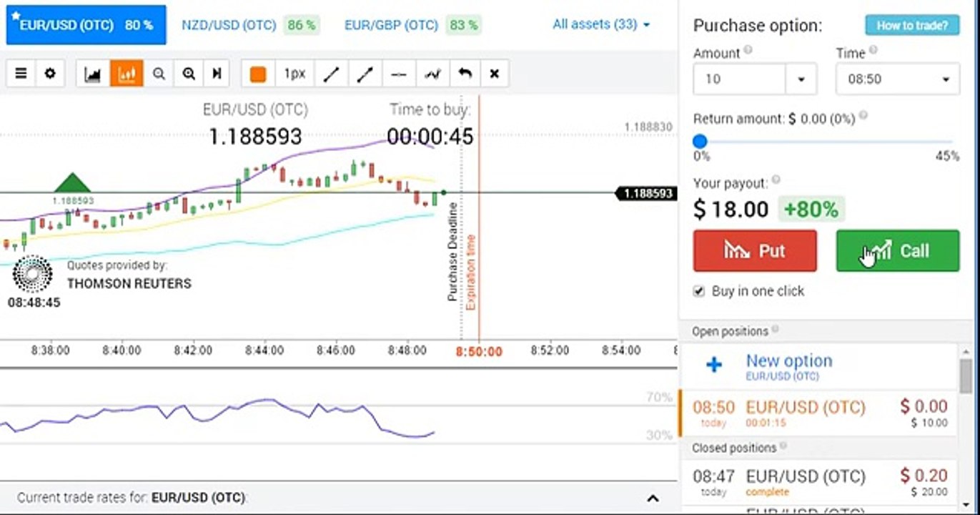This screenshot has height=515, width=980.
Task: Open chart settings gear
Action: click(50, 73)
